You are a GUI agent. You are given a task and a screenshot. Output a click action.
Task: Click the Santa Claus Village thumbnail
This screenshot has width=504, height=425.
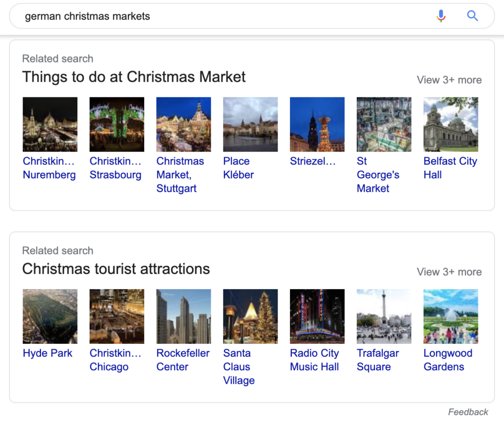251,316
